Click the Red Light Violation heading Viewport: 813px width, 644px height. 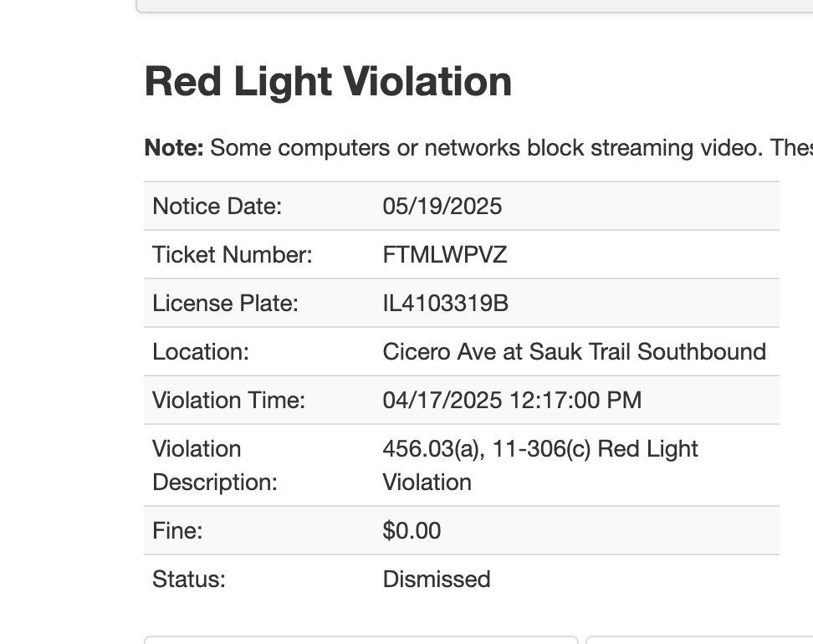(328, 82)
